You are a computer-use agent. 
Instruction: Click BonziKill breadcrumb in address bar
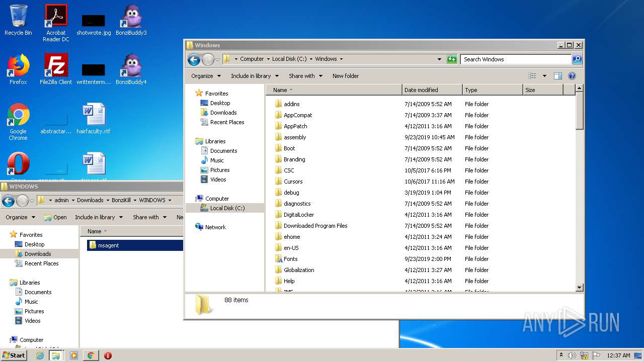pyautogui.click(x=121, y=200)
